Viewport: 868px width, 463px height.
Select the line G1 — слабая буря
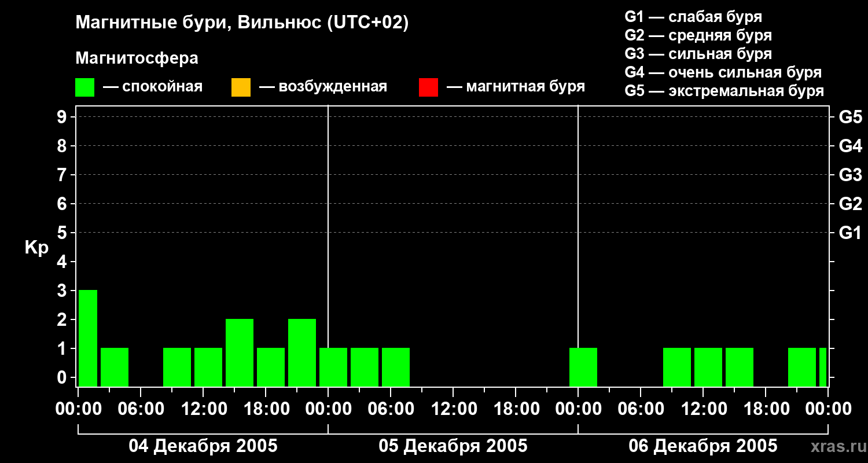tap(693, 17)
